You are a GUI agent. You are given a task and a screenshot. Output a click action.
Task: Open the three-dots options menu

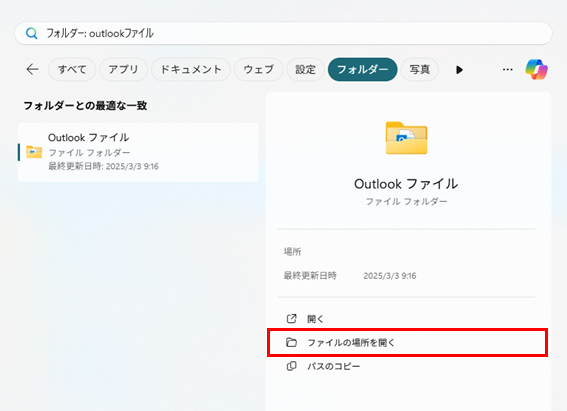coord(507,69)
